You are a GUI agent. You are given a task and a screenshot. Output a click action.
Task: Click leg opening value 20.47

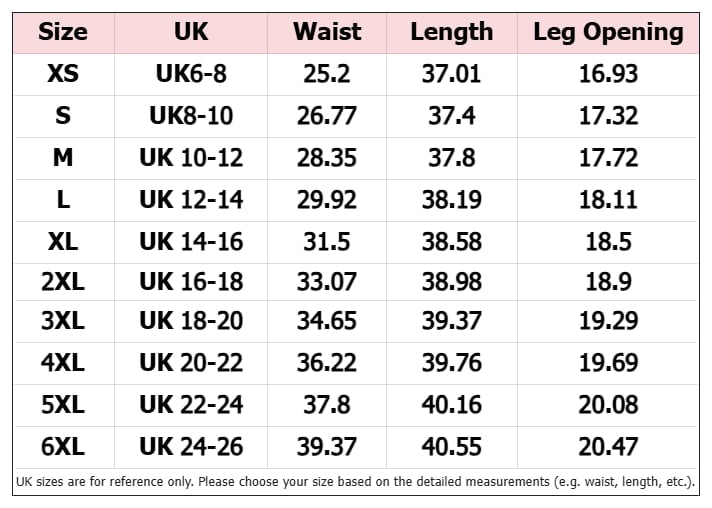608,447
